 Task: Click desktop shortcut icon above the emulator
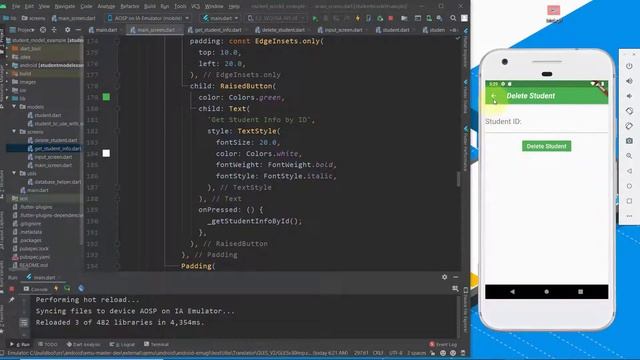(553, 13)
